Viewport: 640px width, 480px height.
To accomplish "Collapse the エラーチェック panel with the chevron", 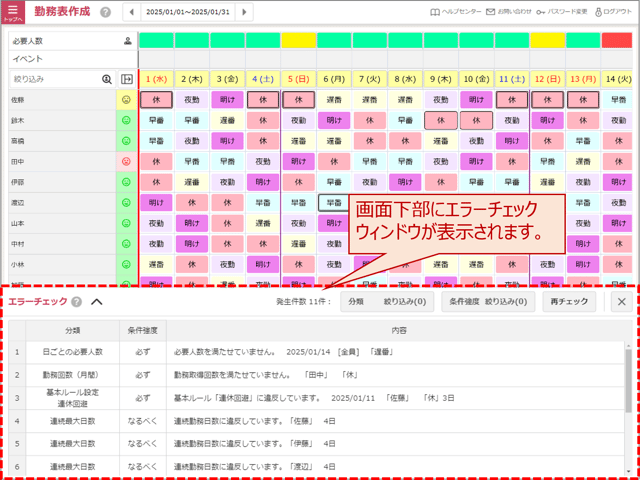I will (x=97, y=302).
